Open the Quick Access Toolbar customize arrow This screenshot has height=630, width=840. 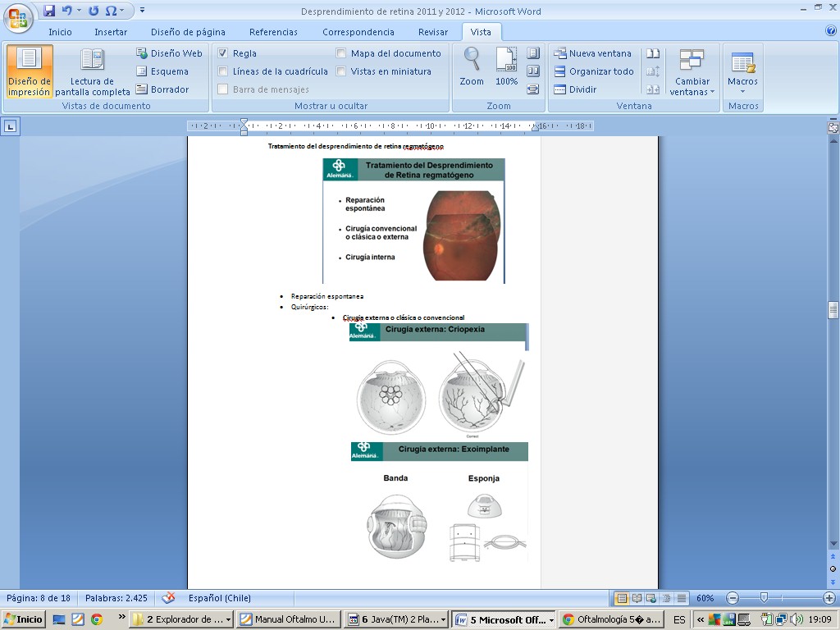pyautogui.click(x=142, y=11)
